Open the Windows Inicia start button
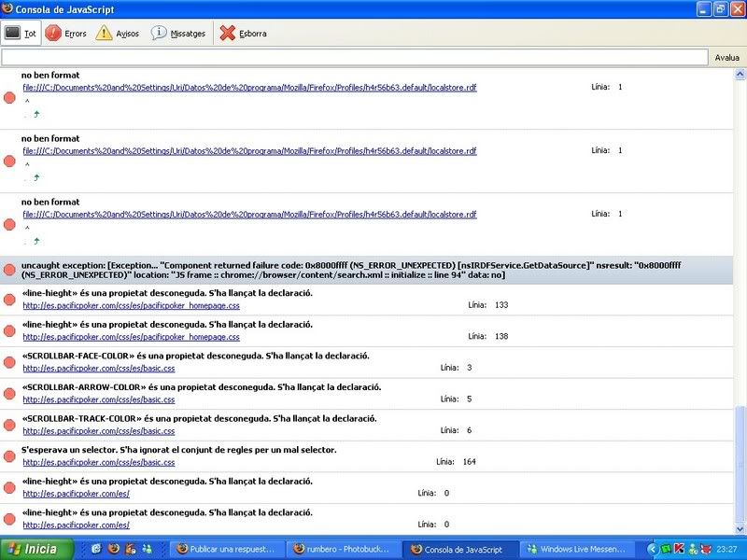The image size is (747, 560). point(36,549)
